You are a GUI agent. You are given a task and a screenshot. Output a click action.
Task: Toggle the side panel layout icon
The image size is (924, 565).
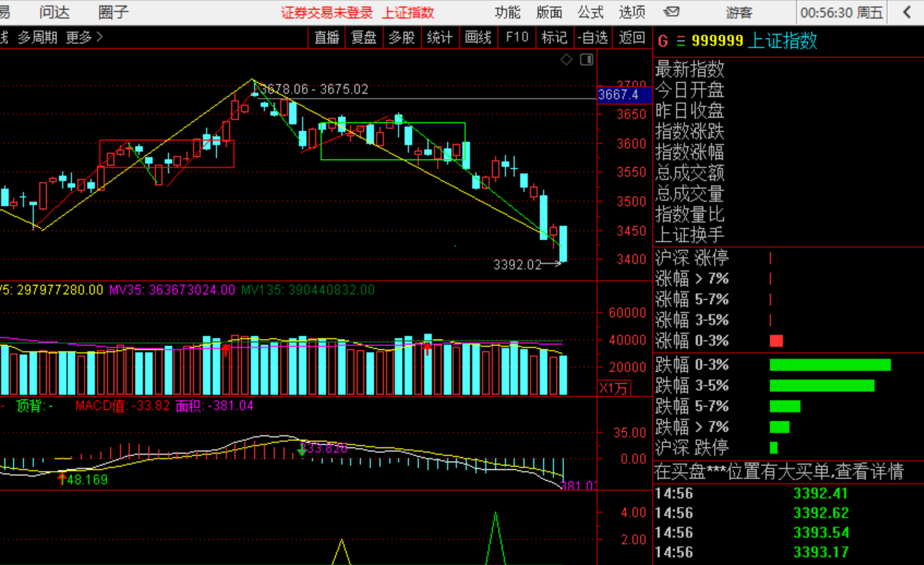pyautogui.click(x=587, y=60)
